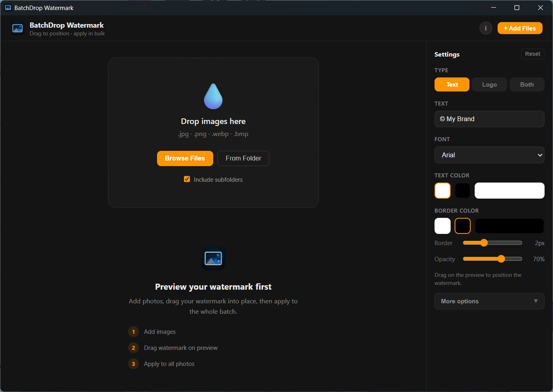Click step 1 'Add images'
553x392 pixels.
160,332
